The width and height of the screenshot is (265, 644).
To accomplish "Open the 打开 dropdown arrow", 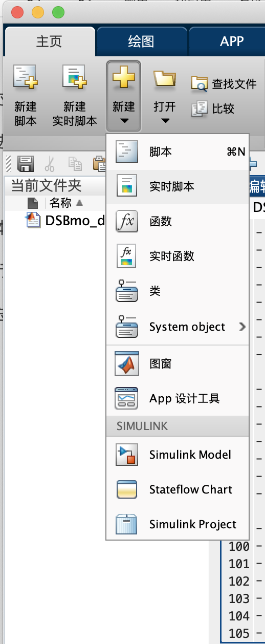I will tap(165, 121).
